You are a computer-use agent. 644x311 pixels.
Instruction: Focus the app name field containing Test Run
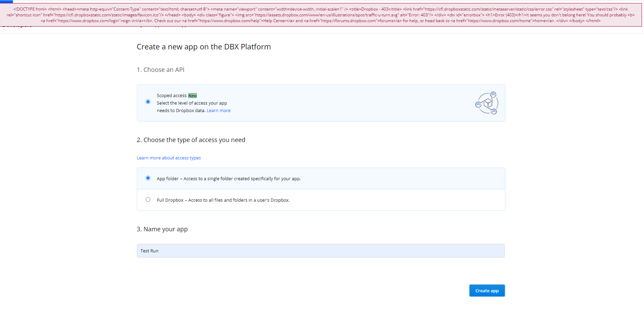coord(320,251)
